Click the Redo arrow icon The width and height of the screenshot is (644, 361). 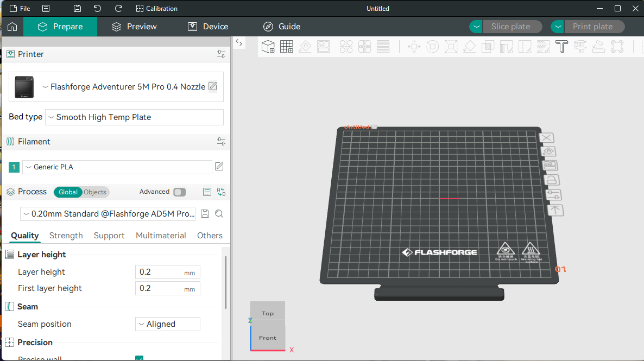pyautogui.click(x=119, y=8)
